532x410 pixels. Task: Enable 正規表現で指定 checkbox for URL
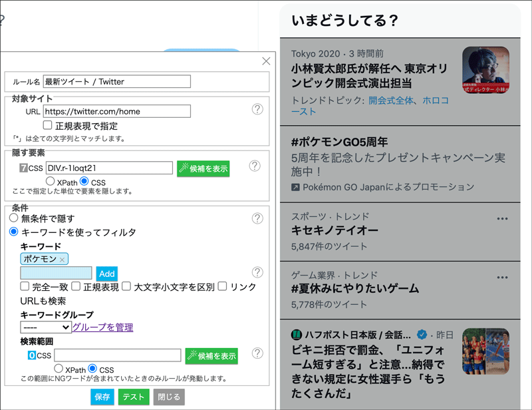coord(47,125)
